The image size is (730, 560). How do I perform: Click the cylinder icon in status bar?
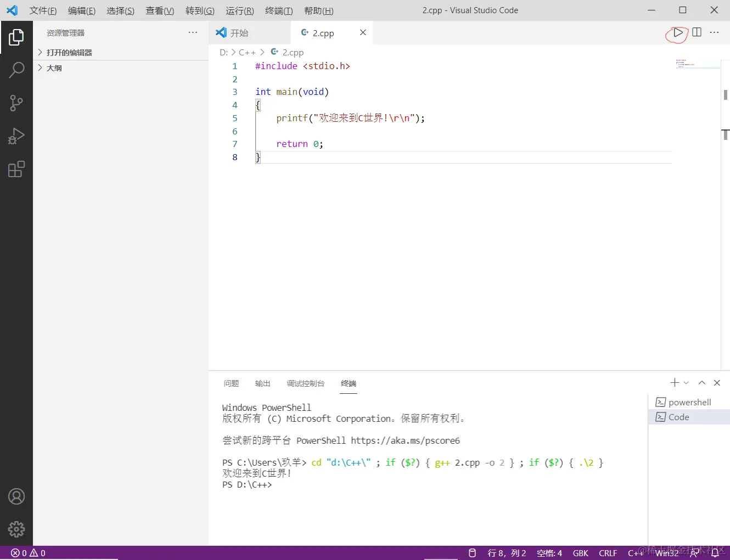[x=472, y=553]
